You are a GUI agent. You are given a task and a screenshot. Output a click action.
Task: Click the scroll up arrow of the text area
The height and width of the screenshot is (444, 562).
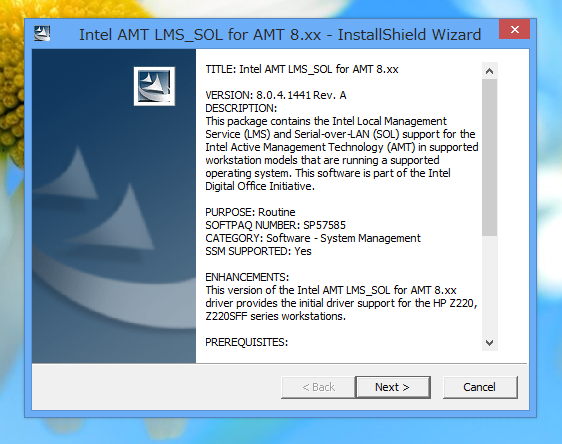(489, 71)
